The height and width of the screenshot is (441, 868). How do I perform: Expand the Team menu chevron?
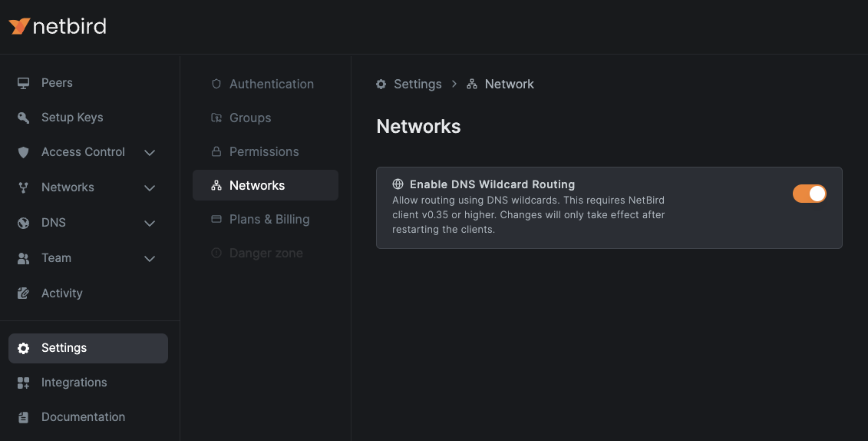tap(150, 258)
